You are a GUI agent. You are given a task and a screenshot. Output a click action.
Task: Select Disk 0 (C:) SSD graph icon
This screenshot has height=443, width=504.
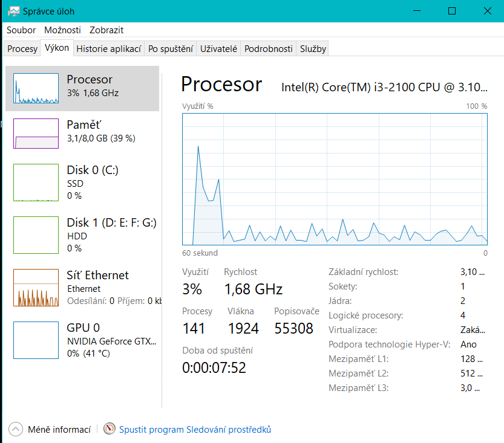click(x=36, y=183)
